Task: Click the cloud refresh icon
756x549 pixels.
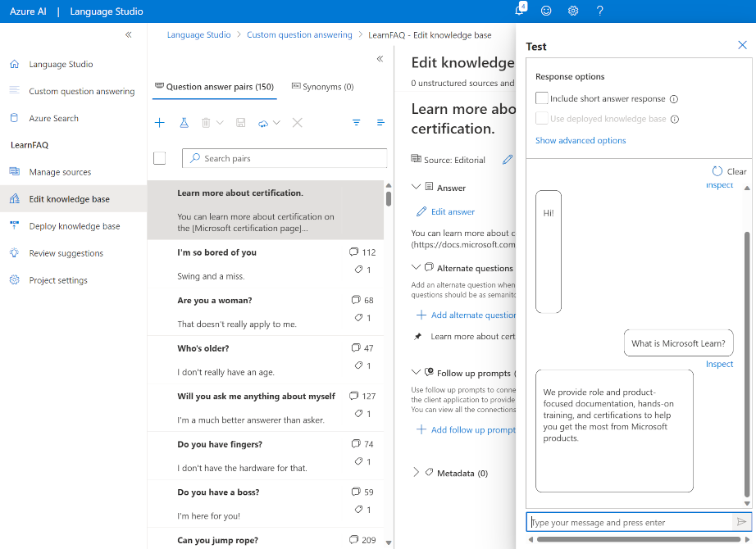Action: coord(263,124)
